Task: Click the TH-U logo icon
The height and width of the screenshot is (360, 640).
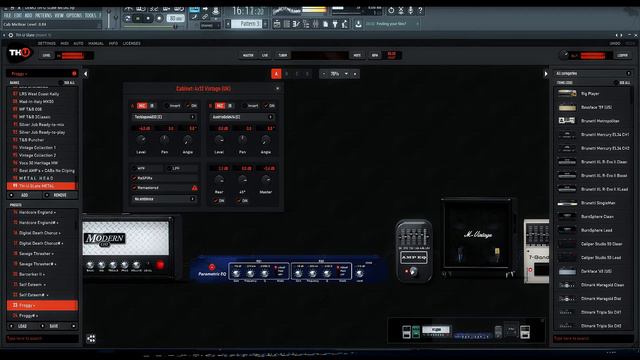Action: tap(20, 53)
